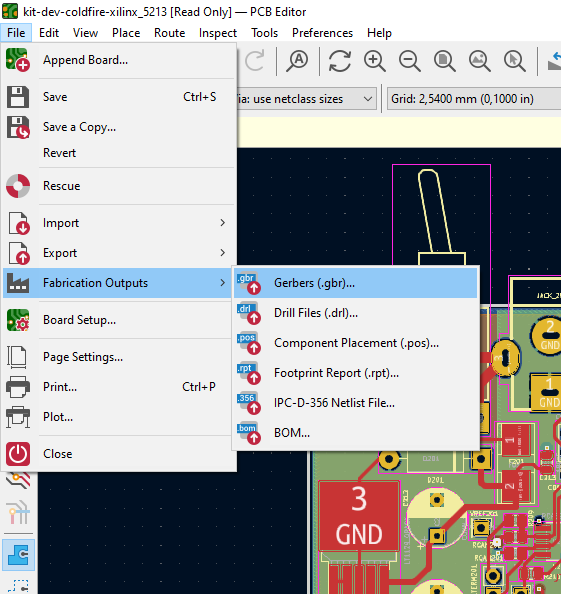Click the Page Settings sheet icon
561x594 pixels.
(17, 357)
